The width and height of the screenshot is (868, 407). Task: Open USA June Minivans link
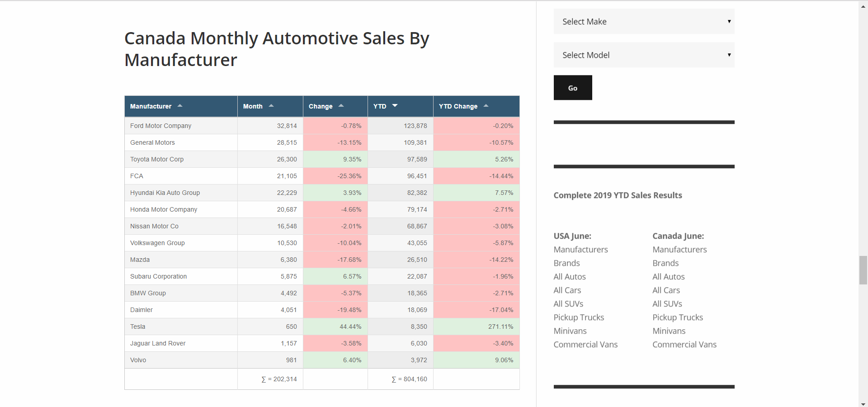(x=570, y=331)
